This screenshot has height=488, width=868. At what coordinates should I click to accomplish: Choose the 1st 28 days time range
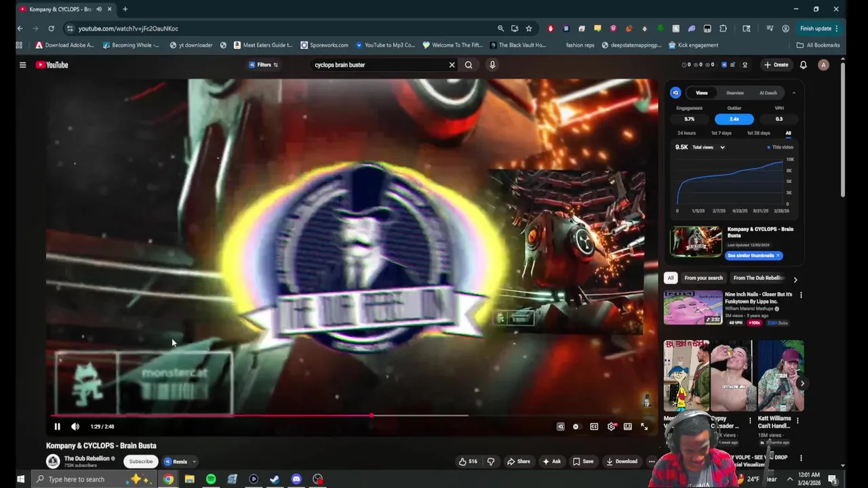[758, 133]
